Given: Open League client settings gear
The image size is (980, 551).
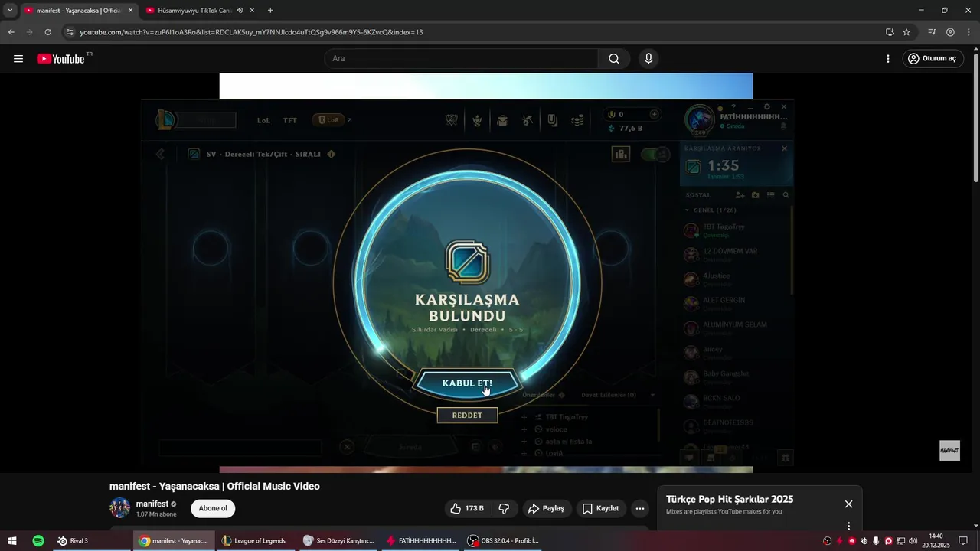Looking at the screenshot, I should tap(767, 106).
